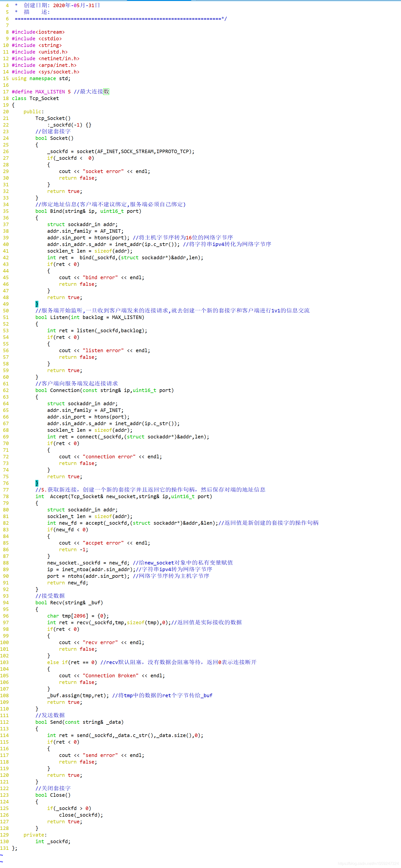Click the socket(AF_INET,SOCK_STREAM,IPPROTO_TCP) line

coord(121,152)
